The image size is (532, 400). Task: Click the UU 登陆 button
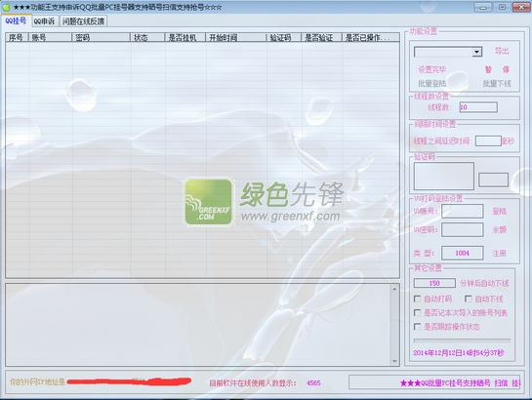500,211
